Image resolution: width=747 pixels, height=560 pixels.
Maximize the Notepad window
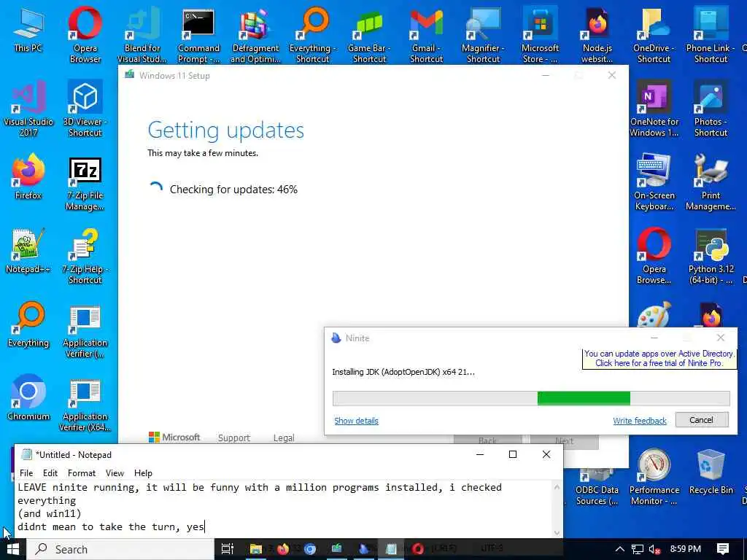[513, 454]
